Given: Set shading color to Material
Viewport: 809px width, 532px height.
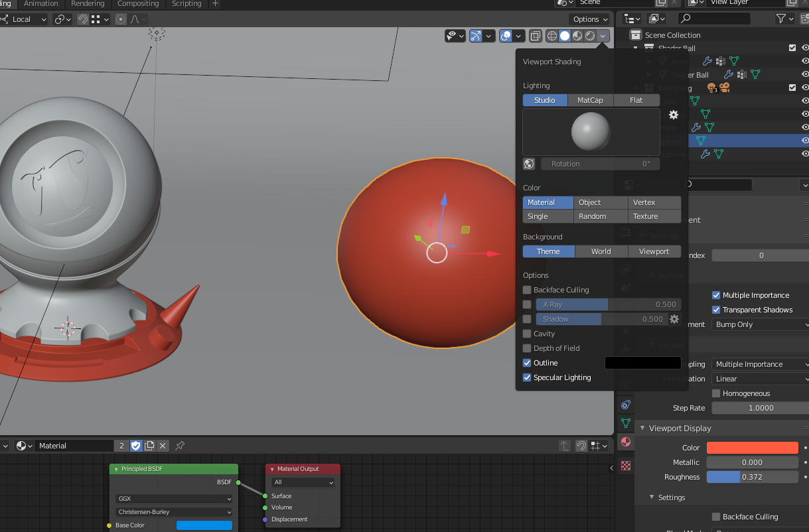Looking at the screenshot, I should [548, 202].
